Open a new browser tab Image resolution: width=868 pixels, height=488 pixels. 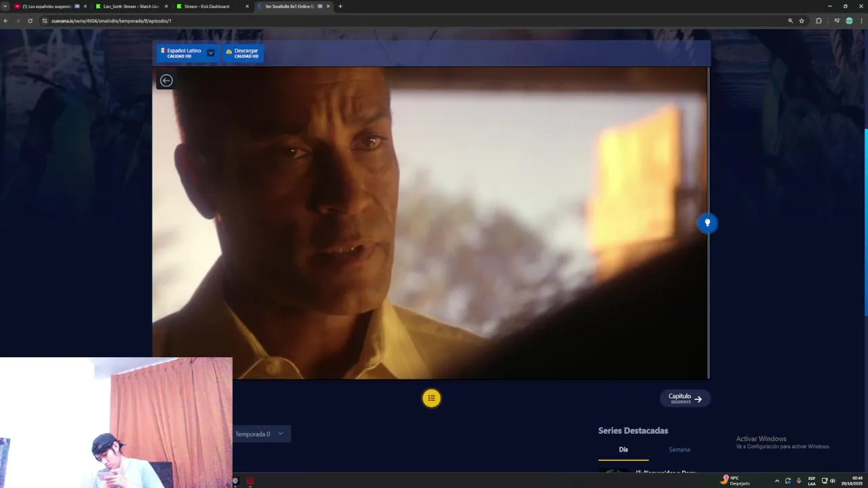pos(340,6)
